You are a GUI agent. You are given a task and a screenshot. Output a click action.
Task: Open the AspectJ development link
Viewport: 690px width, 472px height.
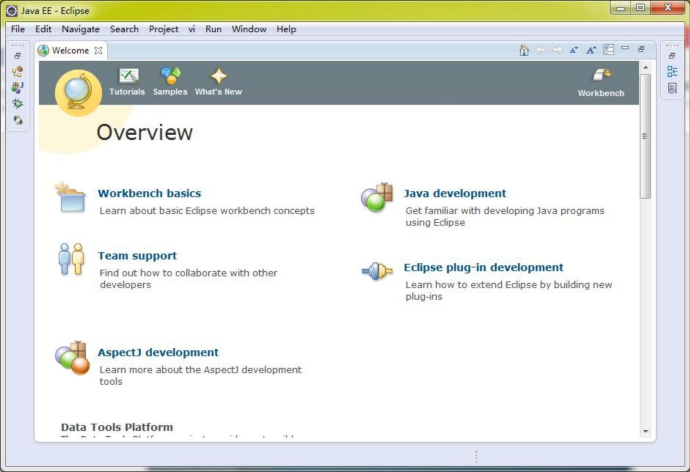coord(158,352)
